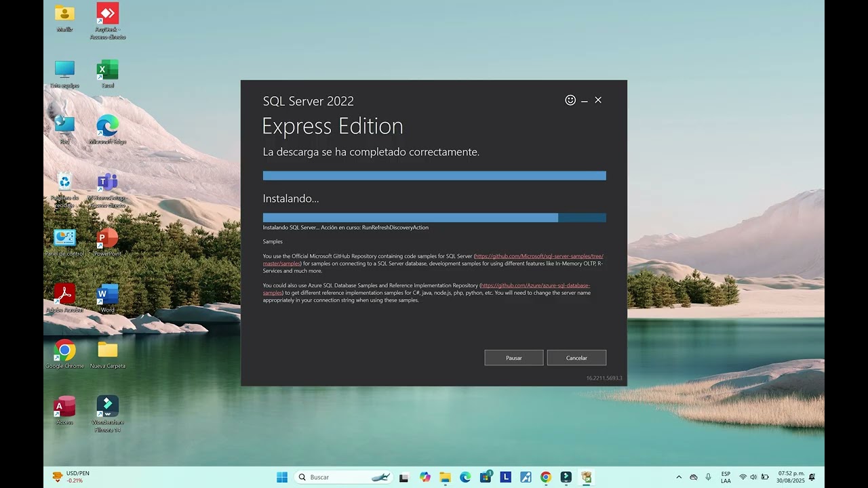Open the Windows Start menu
This screenshot has width=868, height=488.
pos(282,477)
